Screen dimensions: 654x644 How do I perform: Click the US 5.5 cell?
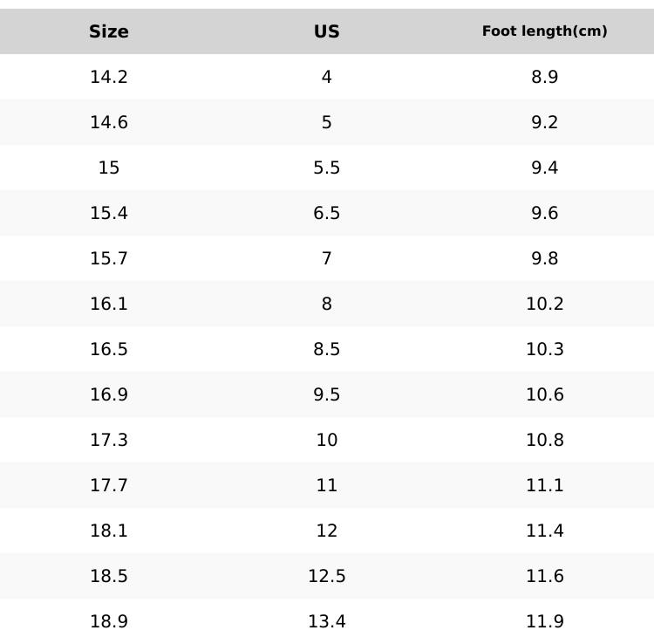(x=327, y=168)
